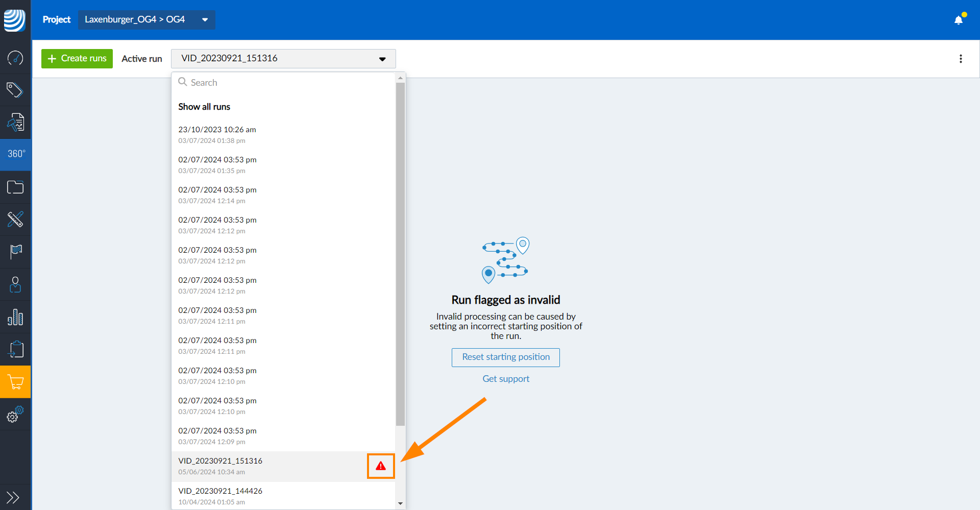980x510 pixels.
Task: Click the Run flagged as invalid heading
Action: (x=506, y=300)
